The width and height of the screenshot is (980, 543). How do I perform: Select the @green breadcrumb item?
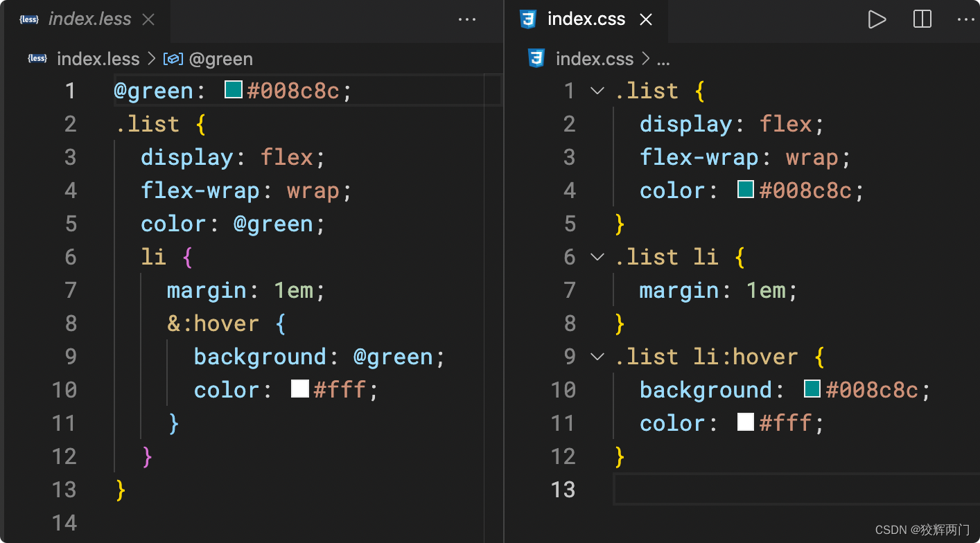pos(222,58)
